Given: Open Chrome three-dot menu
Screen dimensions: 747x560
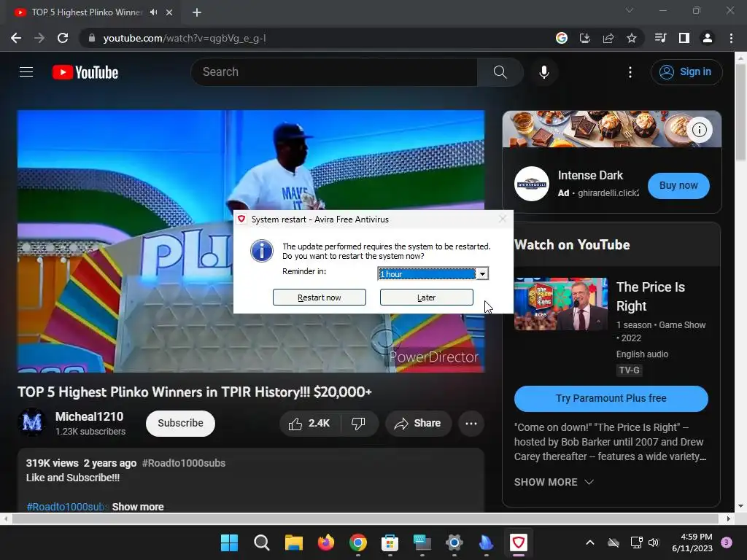Looking at the screenshot, I should pos(731,38).
